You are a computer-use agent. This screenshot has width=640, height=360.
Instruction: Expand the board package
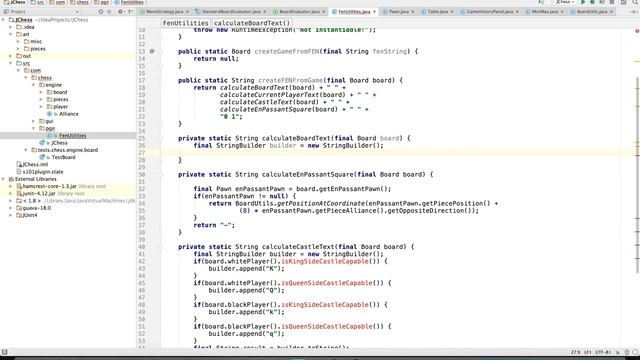(41, 92)
